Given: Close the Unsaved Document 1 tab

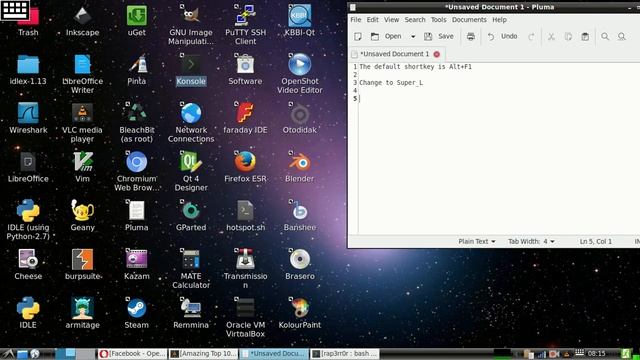Looking at the screenshot, I should point(437,54).
